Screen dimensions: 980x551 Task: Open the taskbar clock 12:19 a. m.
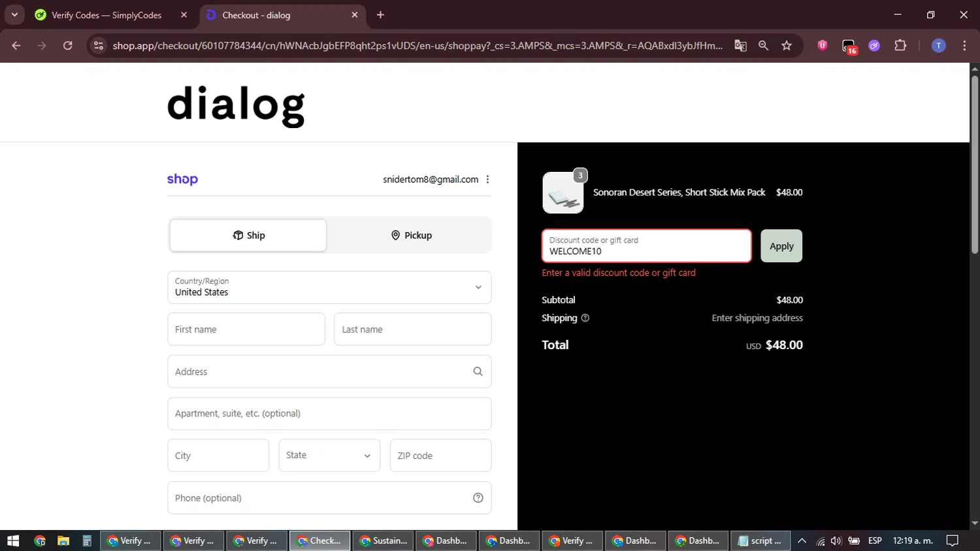click(x=913, y=541)
